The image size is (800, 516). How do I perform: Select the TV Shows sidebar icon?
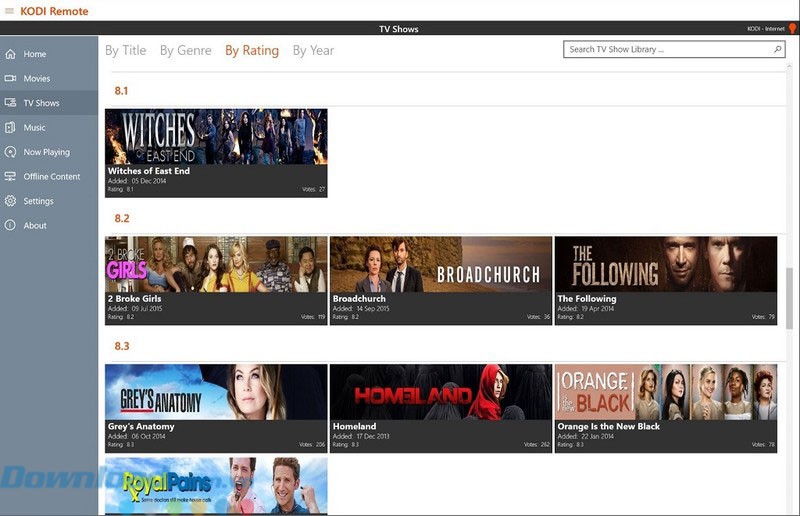[10, 103]
